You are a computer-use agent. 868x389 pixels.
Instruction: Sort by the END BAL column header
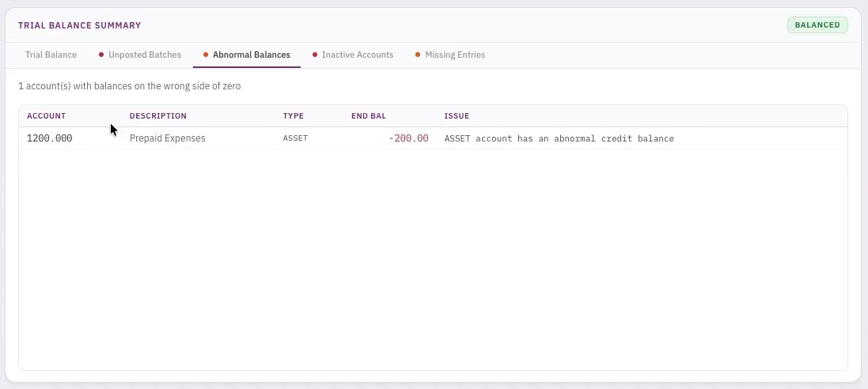pos(369,116)
